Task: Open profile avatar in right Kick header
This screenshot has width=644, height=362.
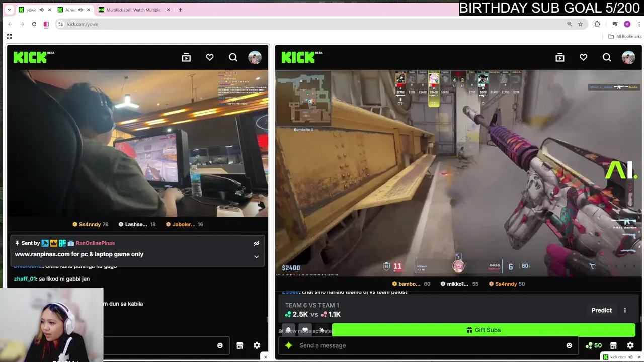Action: [628, 58]
